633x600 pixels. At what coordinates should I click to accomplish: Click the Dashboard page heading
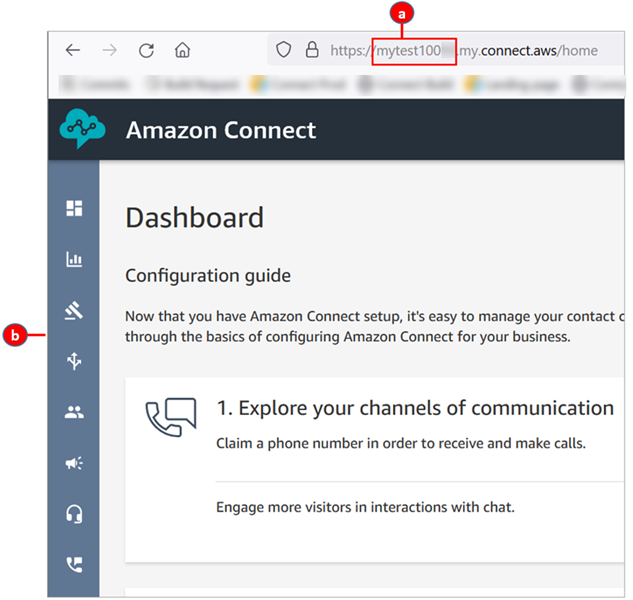click(x=195, y=218)
